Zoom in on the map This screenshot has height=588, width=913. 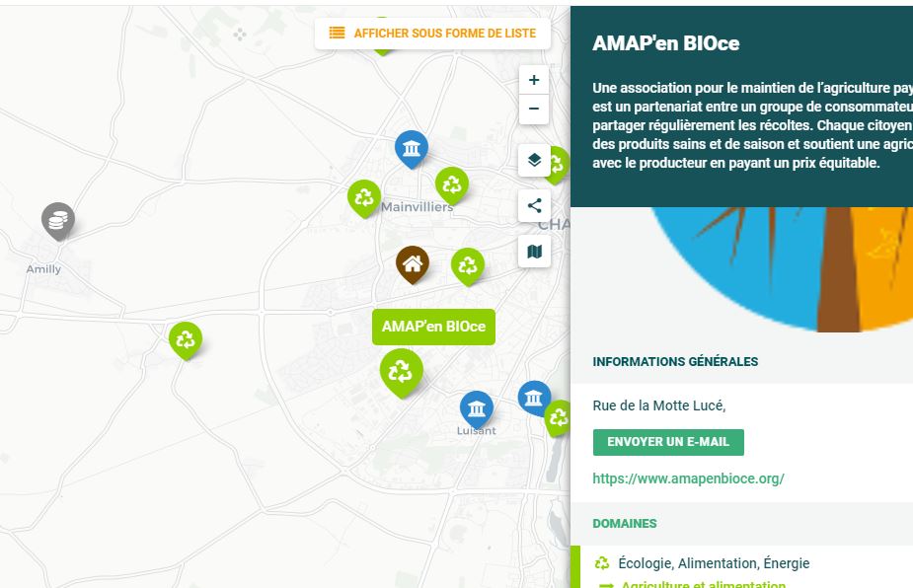pyautogui.click(x=534, y=80)
